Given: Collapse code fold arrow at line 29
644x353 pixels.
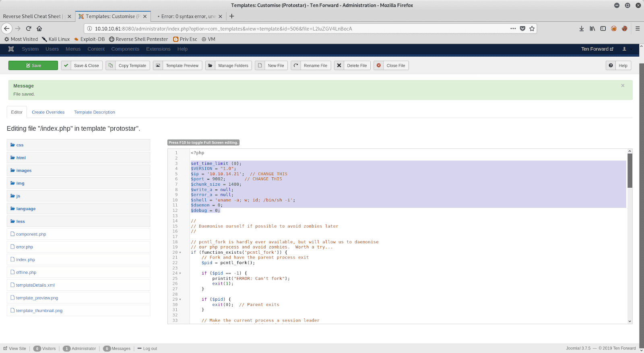Looking at the screenshot, I should pos(180,300).
